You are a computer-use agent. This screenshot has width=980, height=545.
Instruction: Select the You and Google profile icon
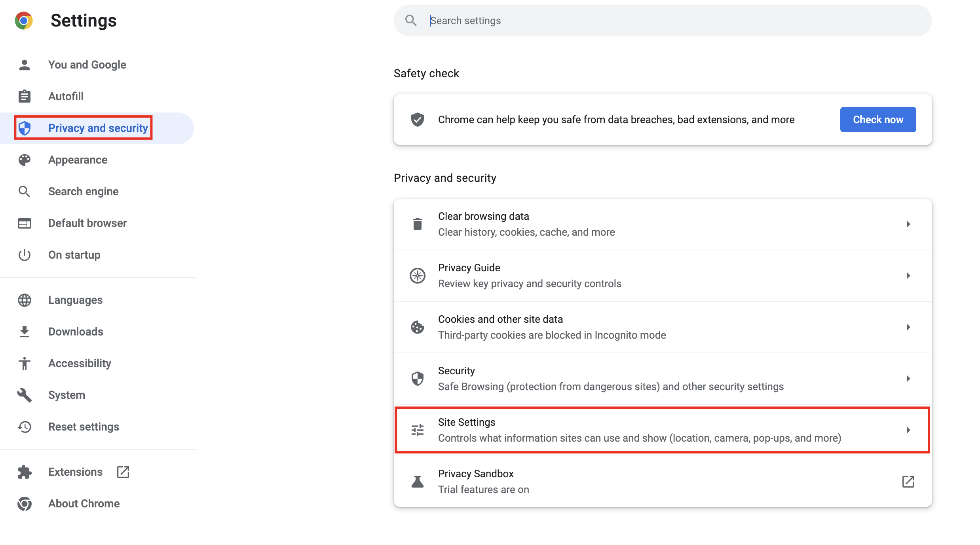click(x=24, y=64)
